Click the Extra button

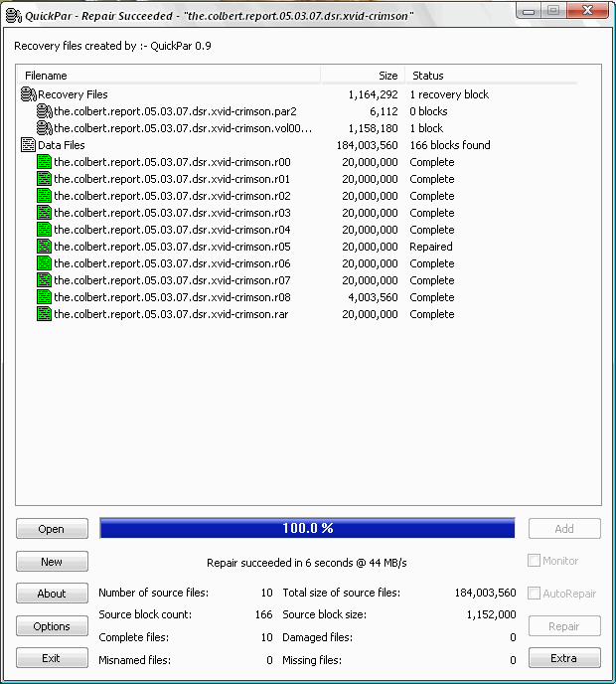coord(564,658)
